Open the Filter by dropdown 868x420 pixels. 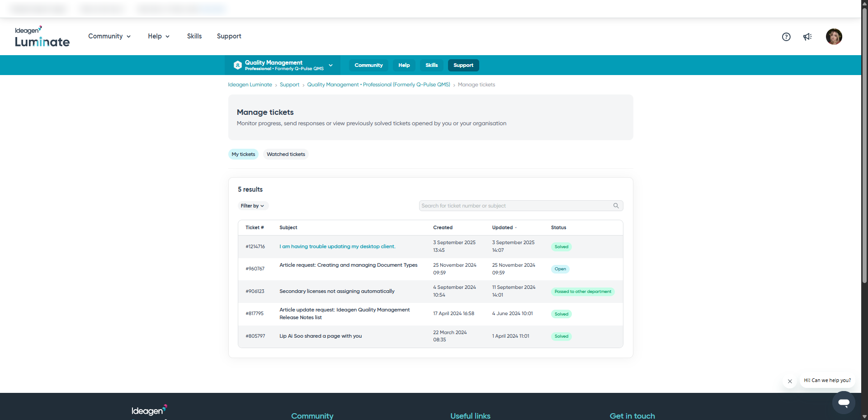pos(253,205)
